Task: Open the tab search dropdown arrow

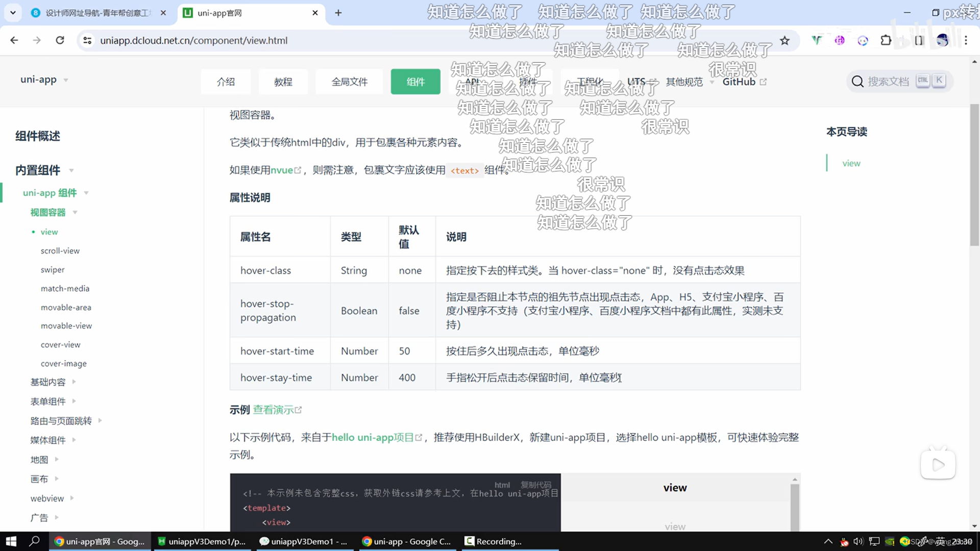Action: click(x=13, y=13)
